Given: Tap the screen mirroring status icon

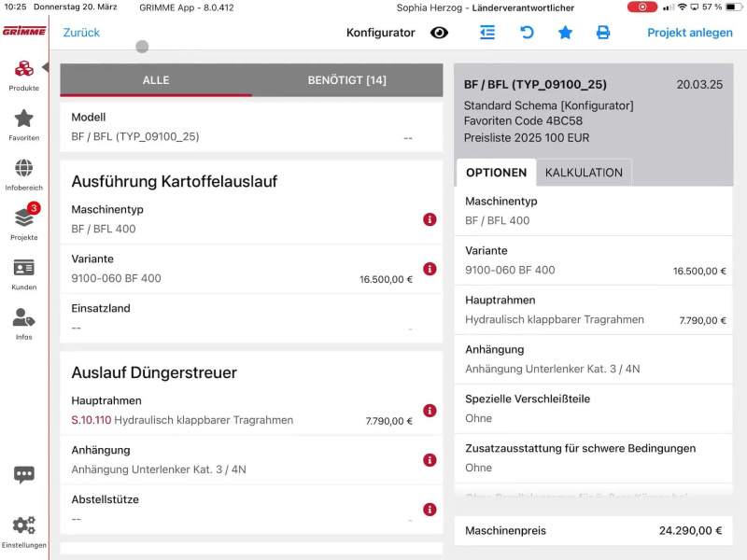Looking at the screenshot, I should coord(694,7).
